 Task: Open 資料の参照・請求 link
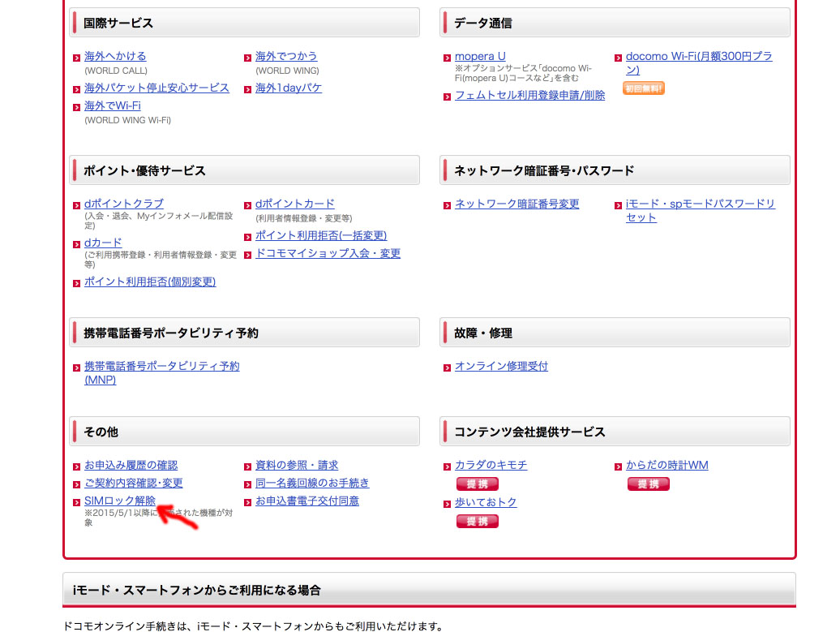pyautogui.click(x=297, y=466)
